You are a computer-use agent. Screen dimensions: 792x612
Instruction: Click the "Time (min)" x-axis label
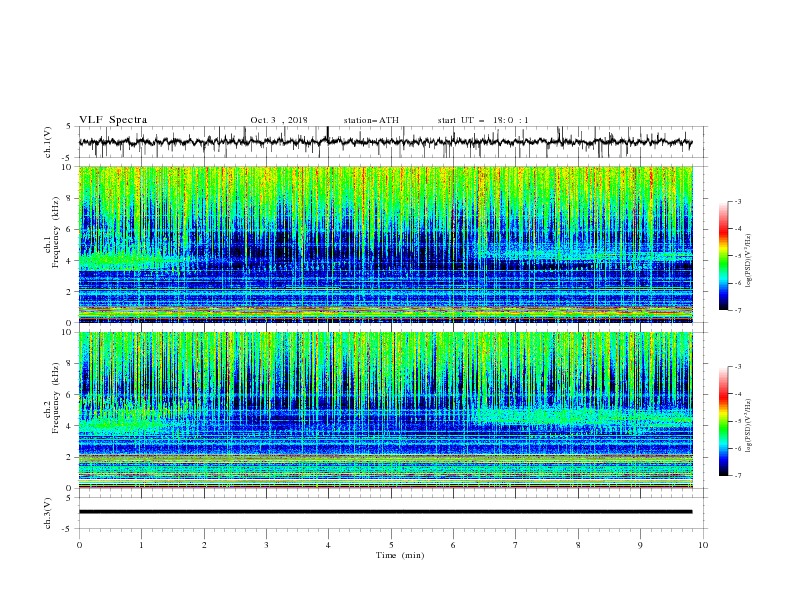coord(400,555)
